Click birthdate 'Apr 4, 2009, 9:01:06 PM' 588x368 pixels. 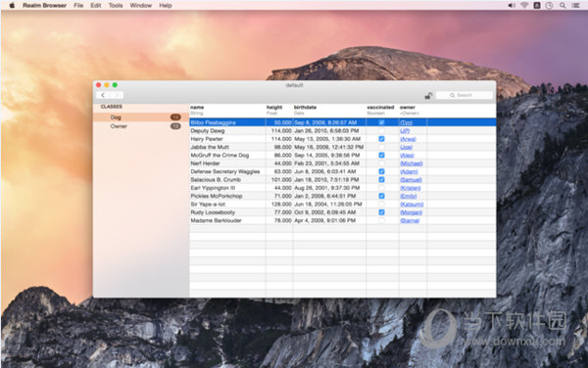click(x=324, y=220)
